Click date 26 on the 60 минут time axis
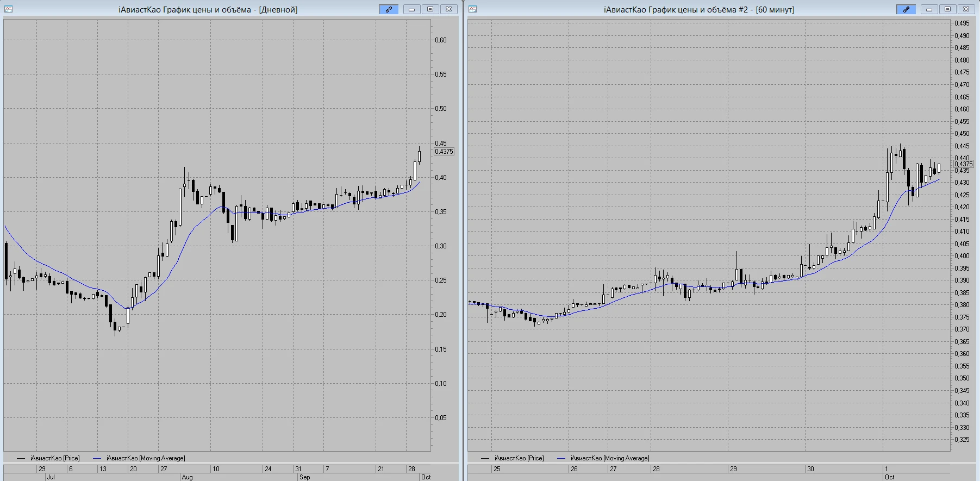980x481 pixels. coord(574,469)
